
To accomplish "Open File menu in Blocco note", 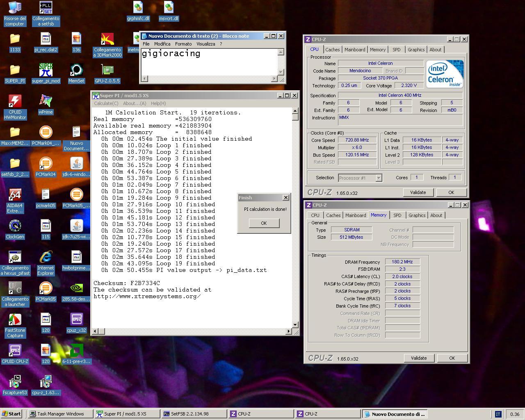I will 146,44.
